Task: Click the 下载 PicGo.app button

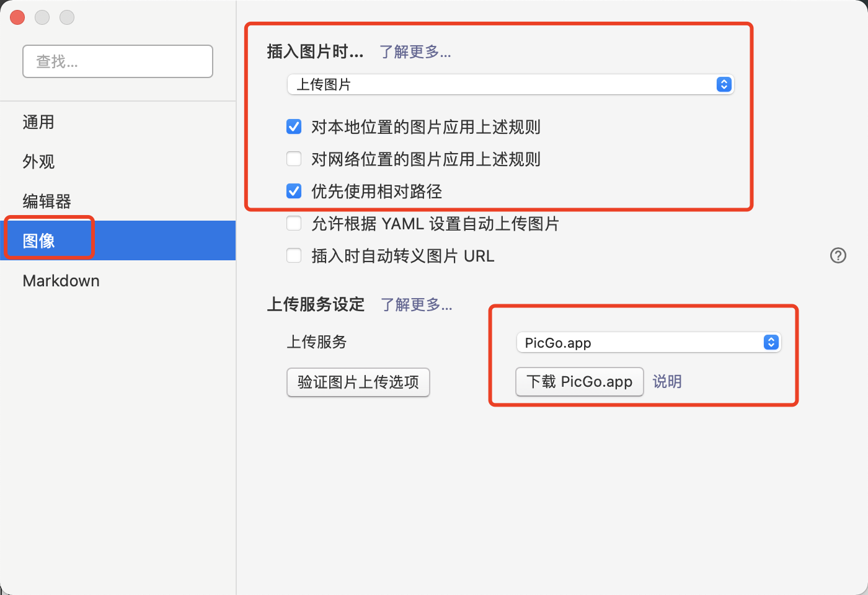Action: tap(580, 382)
